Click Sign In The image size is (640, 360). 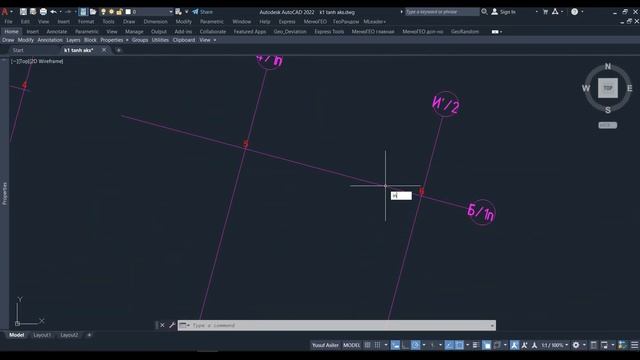click(x=503, y=12)
